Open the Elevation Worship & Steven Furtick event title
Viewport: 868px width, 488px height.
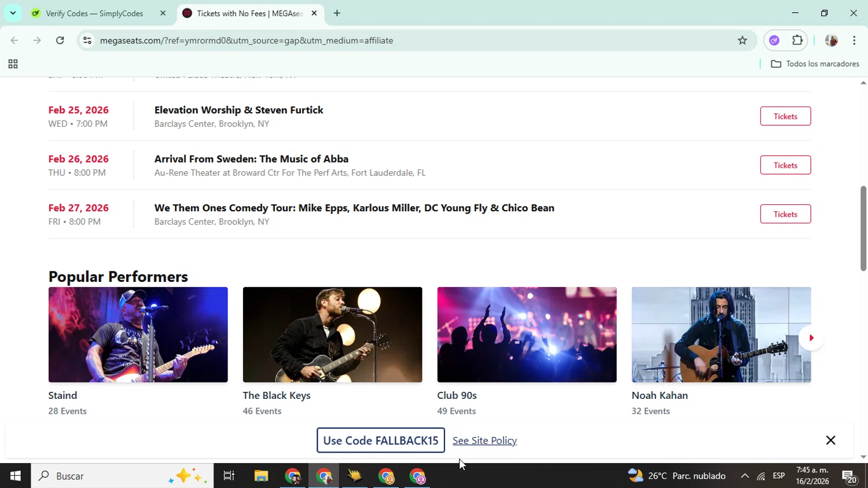click(x=239, y=110)
